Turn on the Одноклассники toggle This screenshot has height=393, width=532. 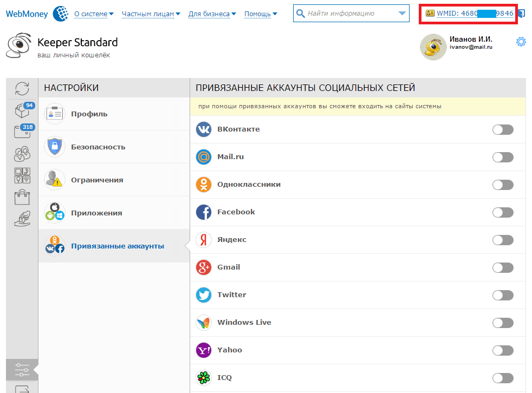click(503, 185)
